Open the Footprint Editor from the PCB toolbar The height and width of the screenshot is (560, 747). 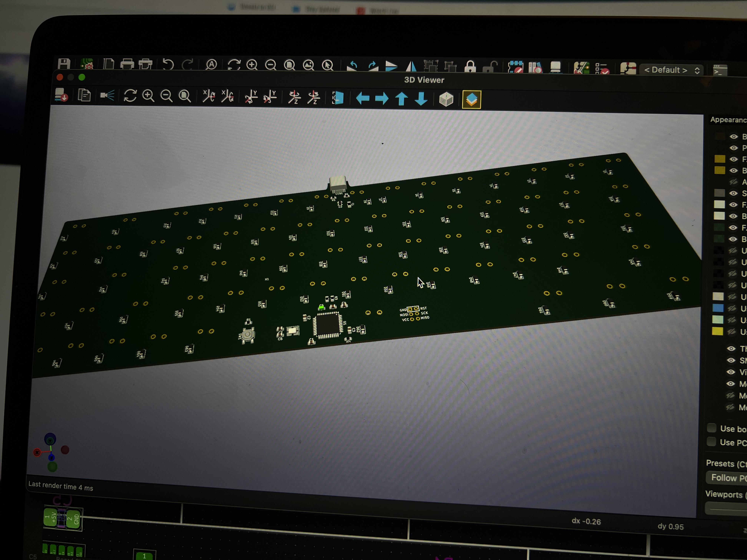515,67
